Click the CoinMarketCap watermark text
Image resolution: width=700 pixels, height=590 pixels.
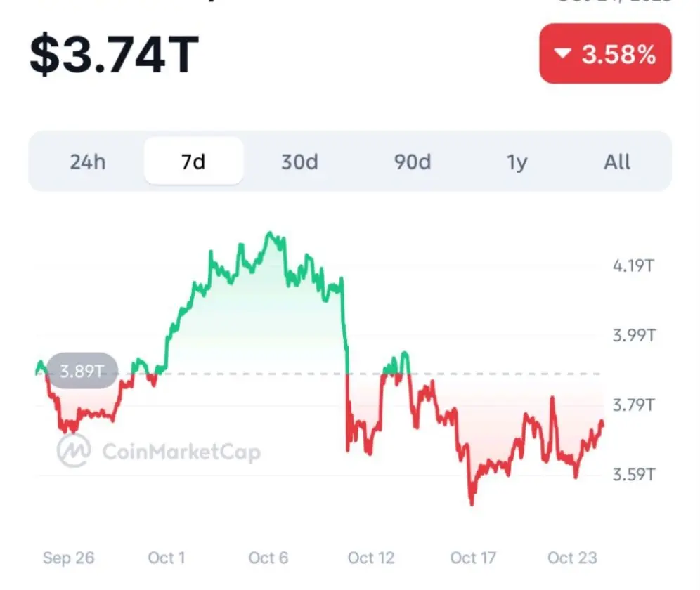click(181, 452)
